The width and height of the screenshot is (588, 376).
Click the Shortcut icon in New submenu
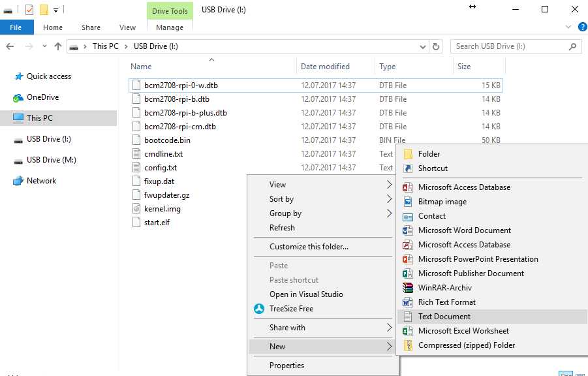coord(408,168)
